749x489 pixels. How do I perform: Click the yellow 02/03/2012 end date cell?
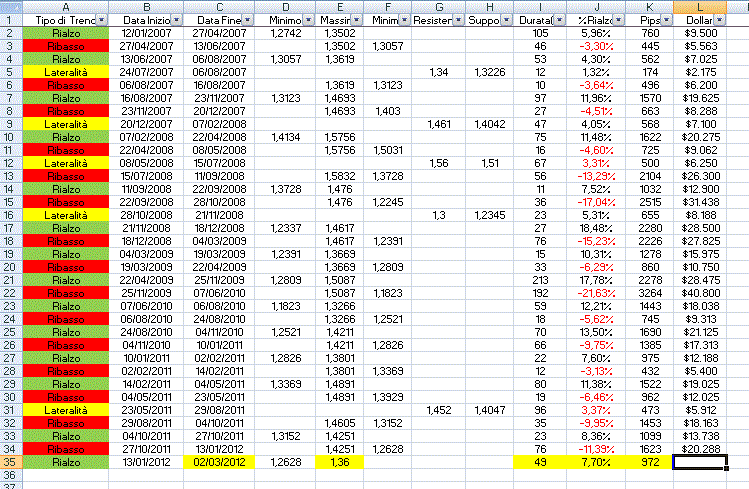(219, 462)
